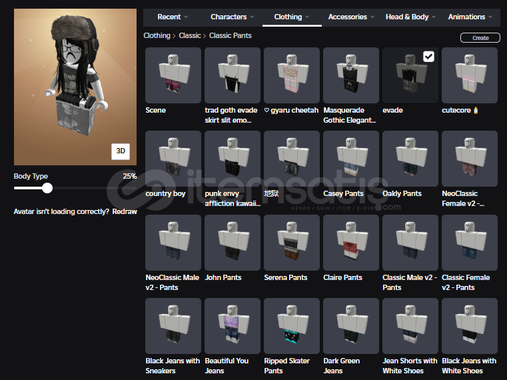Viewport: 507px width, 380px height.
Task: Go to Classic breadcrumb link
Action: (x=190, y=35)
